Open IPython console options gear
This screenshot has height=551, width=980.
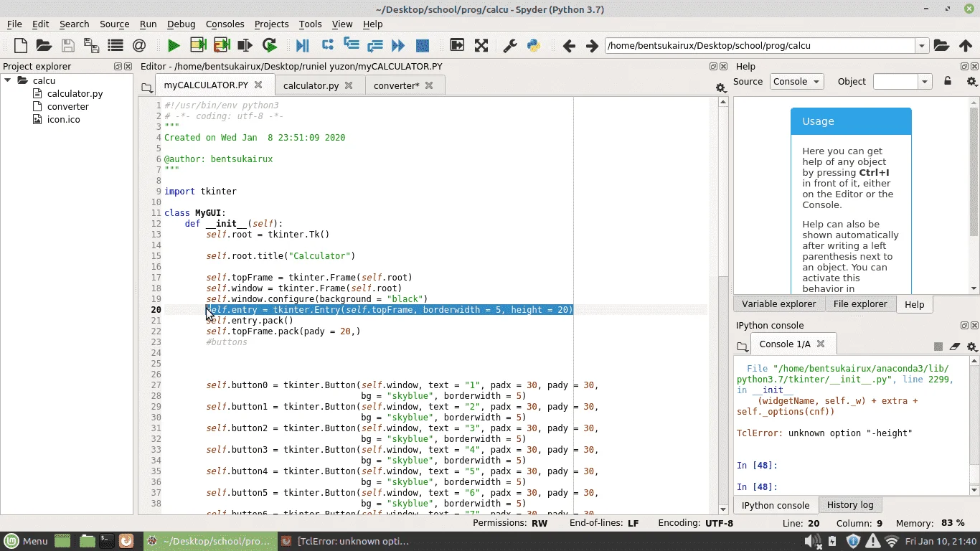point(972,346)
